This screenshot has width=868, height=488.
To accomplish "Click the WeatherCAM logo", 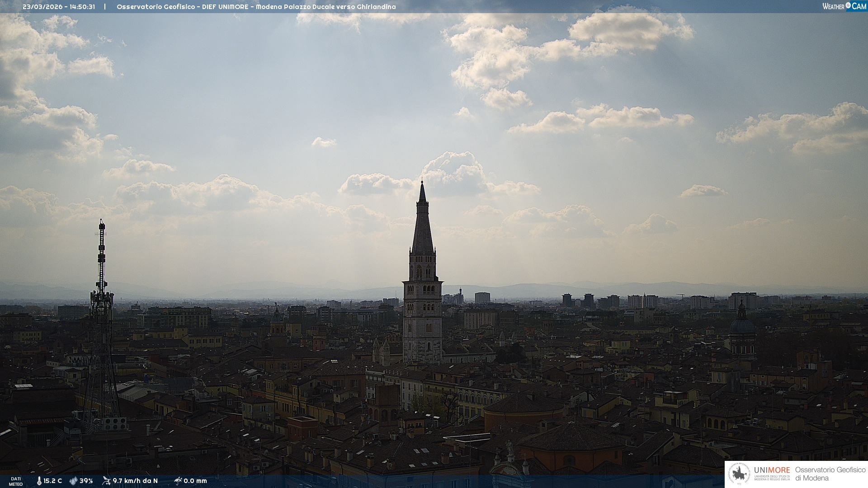I will tap(844, 6).
